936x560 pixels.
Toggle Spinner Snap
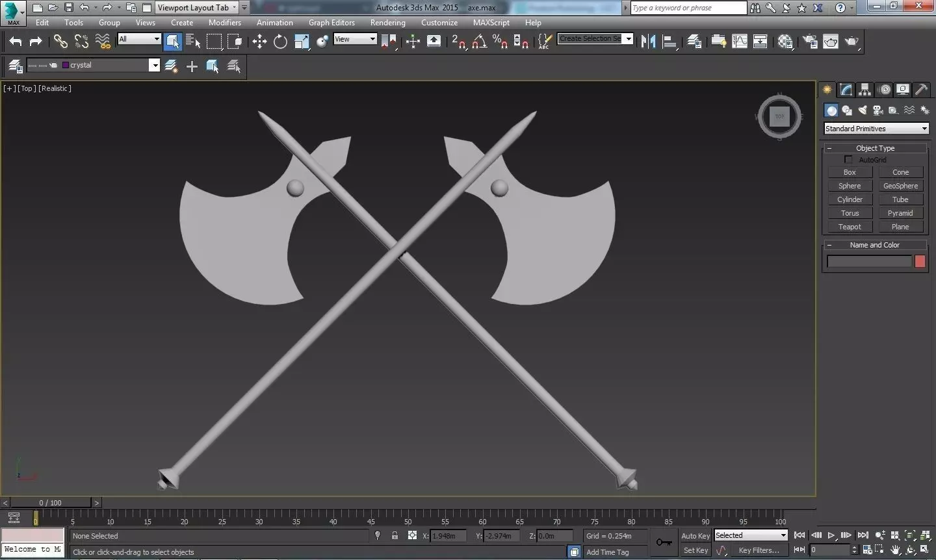(521, 42)
